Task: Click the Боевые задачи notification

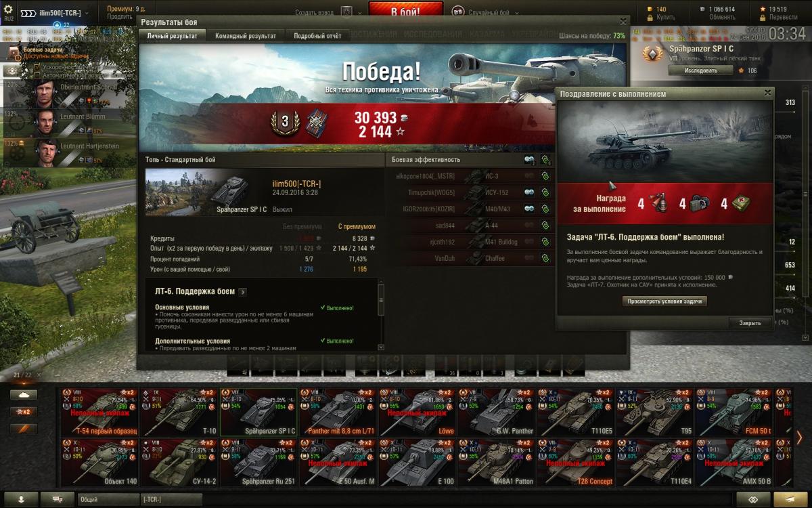Action: click(x=42, y=54)
